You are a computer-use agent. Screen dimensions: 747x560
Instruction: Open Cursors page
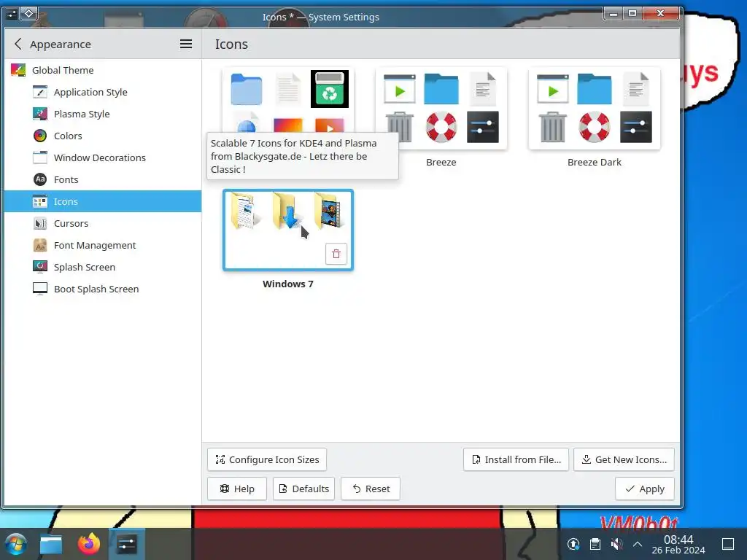pyautogui.click(x=102, y=223)
